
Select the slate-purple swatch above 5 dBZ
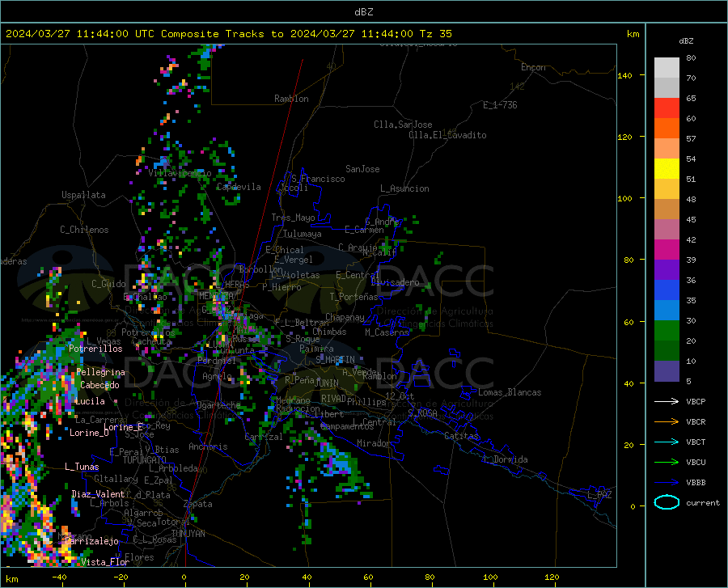[x=667, y=371]
